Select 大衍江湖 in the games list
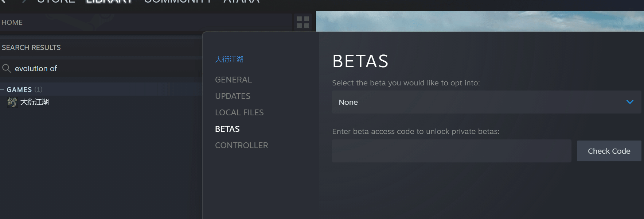Viewport: 644px width, 219px height. tap(35, 102)
